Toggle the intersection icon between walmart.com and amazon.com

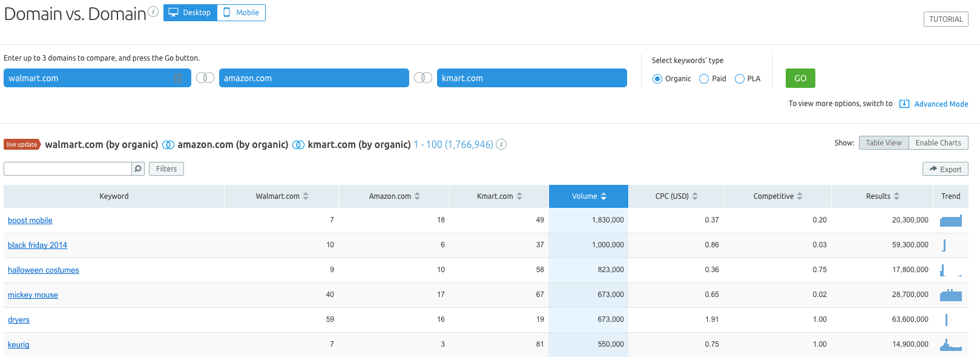pos(205,78)
